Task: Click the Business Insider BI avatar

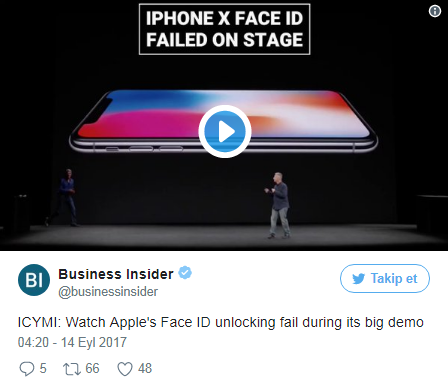Action: point(34,280)
